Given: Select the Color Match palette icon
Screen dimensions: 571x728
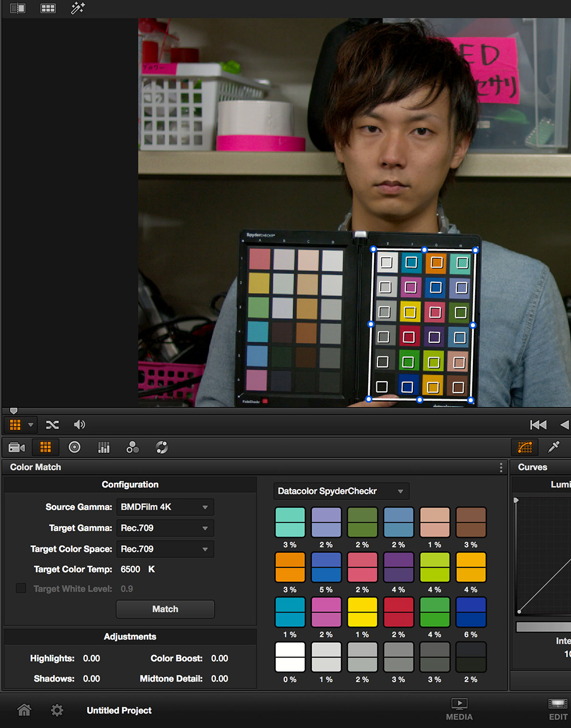Looking at the screenshot, I should click(46, 447).
